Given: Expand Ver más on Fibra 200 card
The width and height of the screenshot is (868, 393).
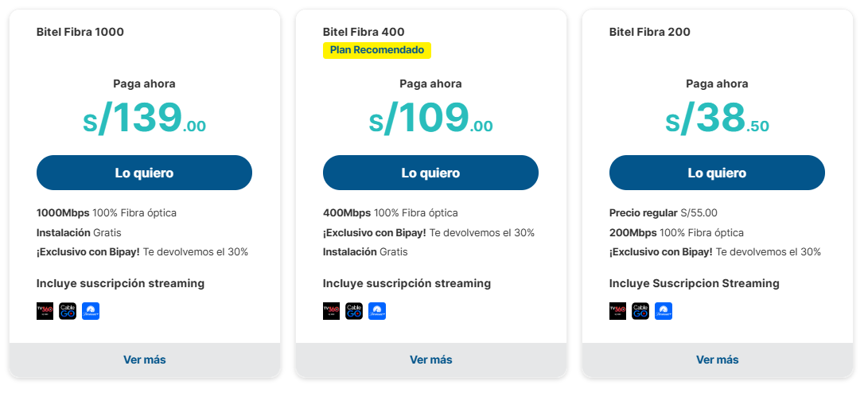Looking at the screenshot, I should 717,360.
